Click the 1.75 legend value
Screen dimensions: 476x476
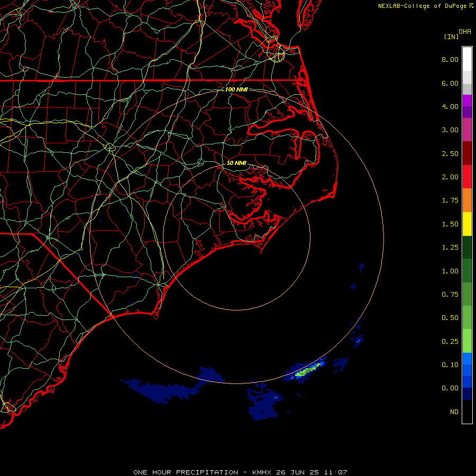click(450, 200)
